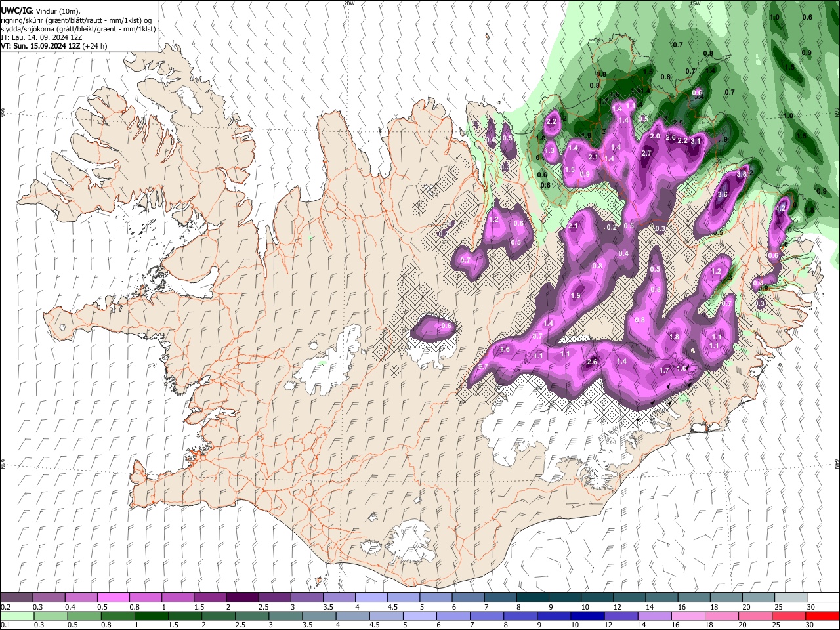Screen dimensions: 840x630
Task: Click the 4.2 precipitation value on the map
Action: (x=780, y=207)
